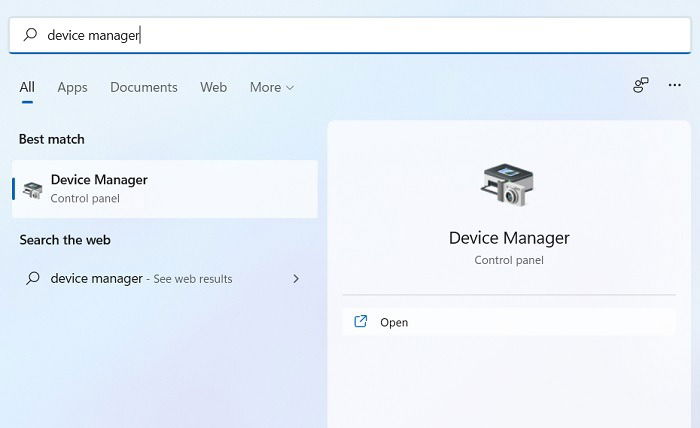This screenshot has width=700, height=428.
Task: Expand web results with the right chevron
Action: (x=296, y=279)
